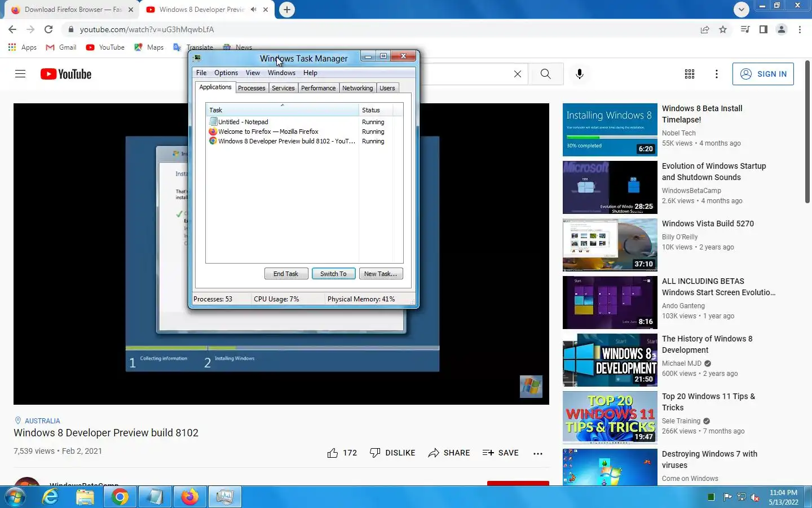Open the YouTube apps grid icon

tap(690, 74)
